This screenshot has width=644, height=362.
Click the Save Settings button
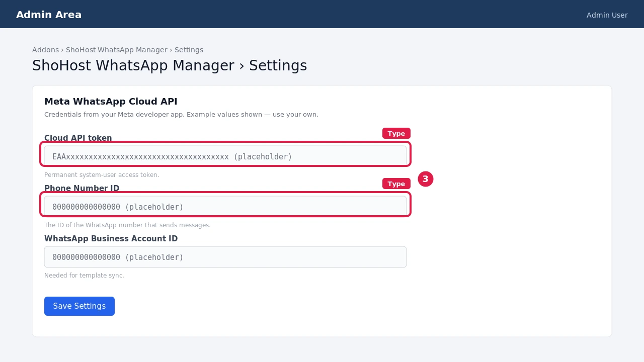[79, 306]
